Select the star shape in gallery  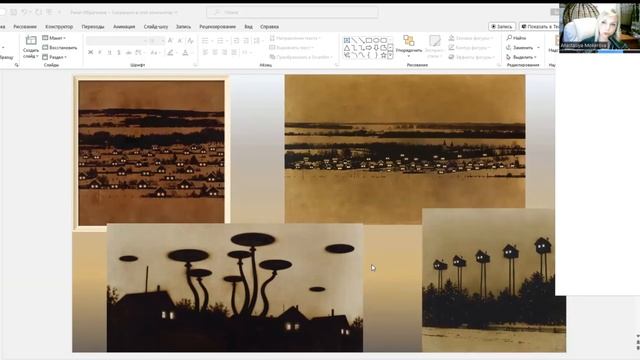[x=383, y=55]
